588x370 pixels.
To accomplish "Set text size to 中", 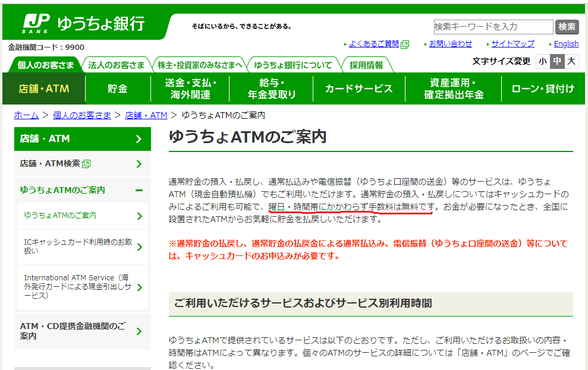I will 557,61.
